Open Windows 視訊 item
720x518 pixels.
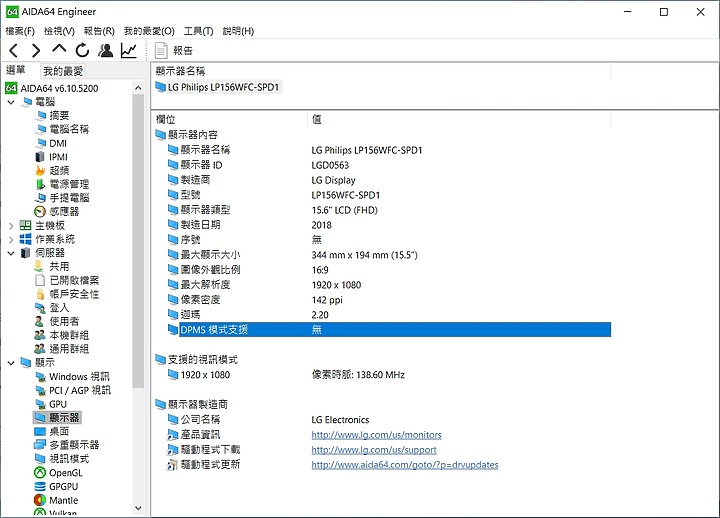(x=73, y=377)
